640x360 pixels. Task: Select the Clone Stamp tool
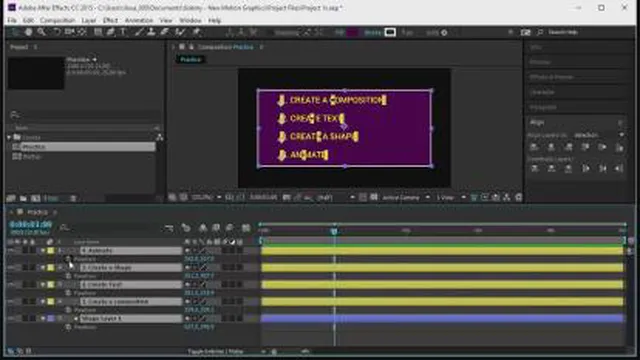(151, 32)
